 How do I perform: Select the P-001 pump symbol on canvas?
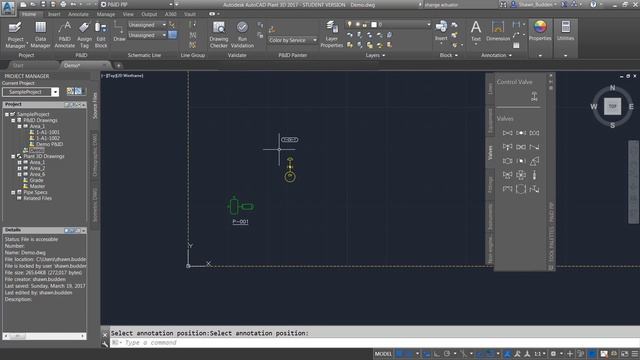pos(240,206)
